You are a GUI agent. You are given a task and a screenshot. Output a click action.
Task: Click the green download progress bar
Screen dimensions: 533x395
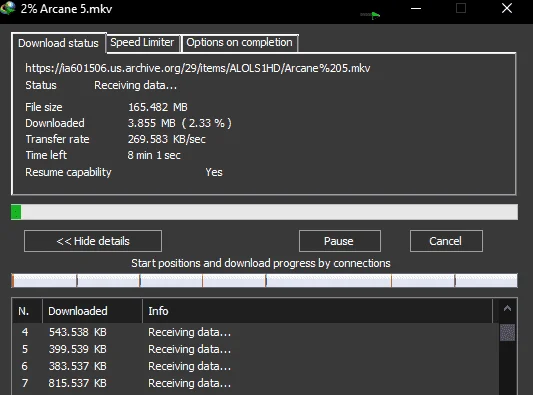point(264,212)
